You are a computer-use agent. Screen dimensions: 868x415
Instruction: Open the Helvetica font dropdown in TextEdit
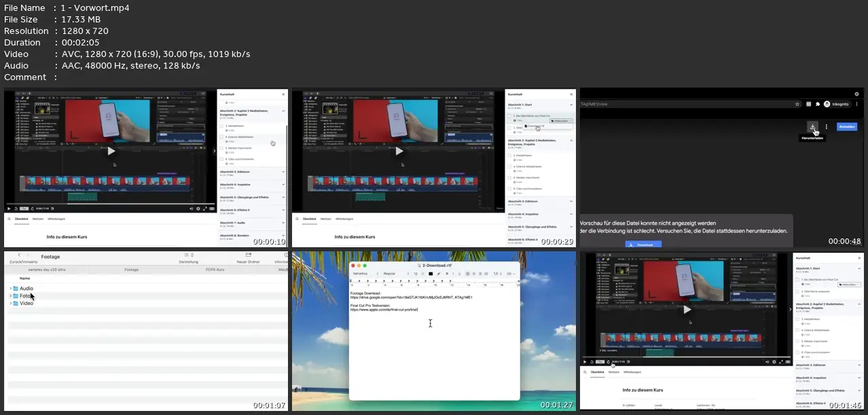point(365,274)
